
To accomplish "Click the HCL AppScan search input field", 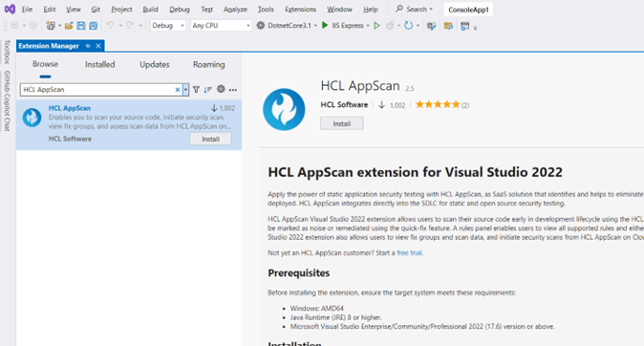I will (98, 90).
